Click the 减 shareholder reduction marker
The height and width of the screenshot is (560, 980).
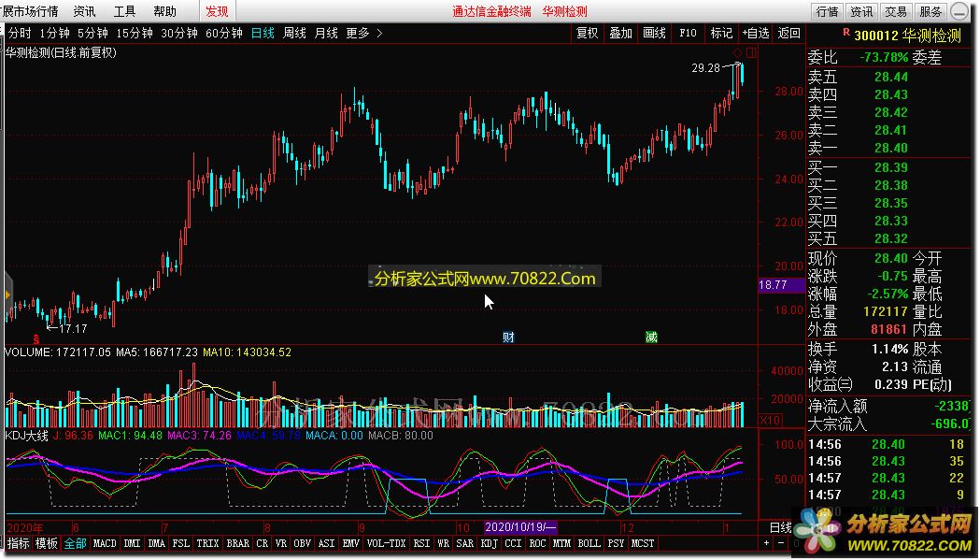point(651,337)
